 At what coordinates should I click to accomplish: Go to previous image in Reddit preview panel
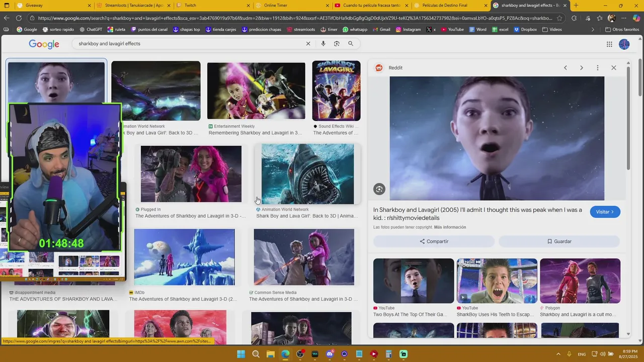(x=566, y=68)
